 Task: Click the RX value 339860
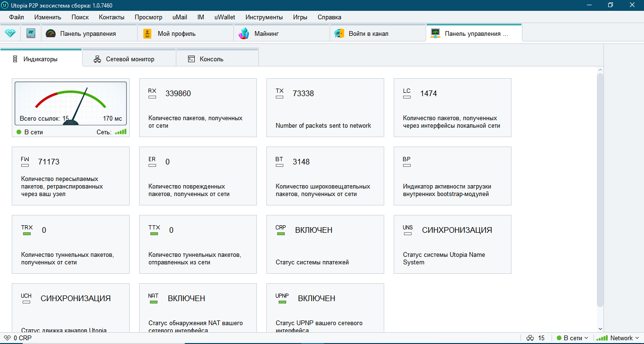(178, 93)
